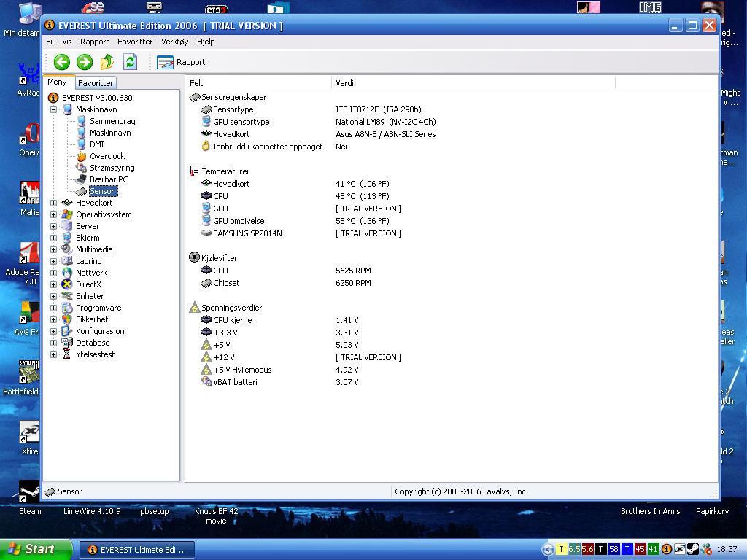Click the EVEREST v3.00.630 root item
Viewport: 747px width, 560px height.
coord(97,98)
